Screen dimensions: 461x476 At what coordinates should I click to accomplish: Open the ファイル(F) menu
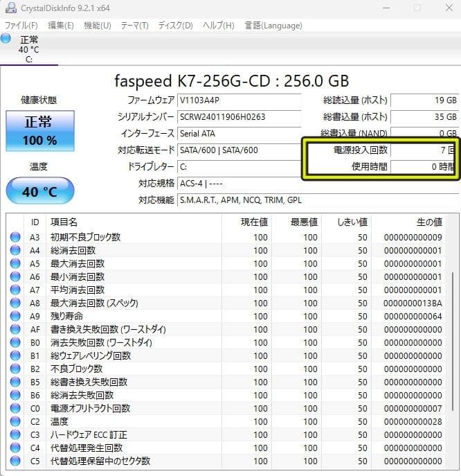click(x=21, y=26)
